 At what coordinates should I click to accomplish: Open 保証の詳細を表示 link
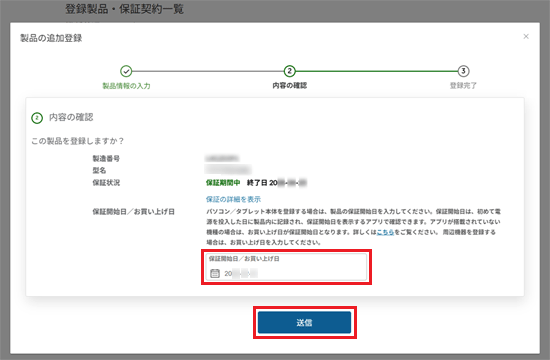[x=233, y=199]
